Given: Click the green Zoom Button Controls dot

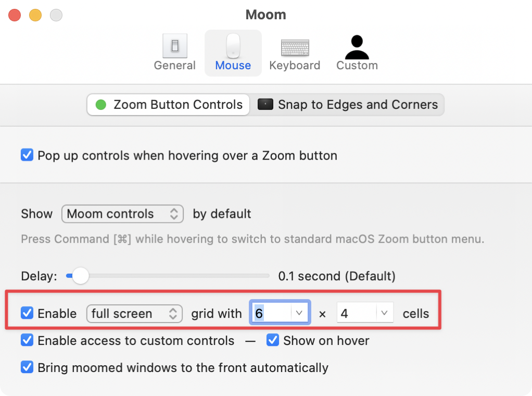Looking at the screenshot, I should 101,105.
